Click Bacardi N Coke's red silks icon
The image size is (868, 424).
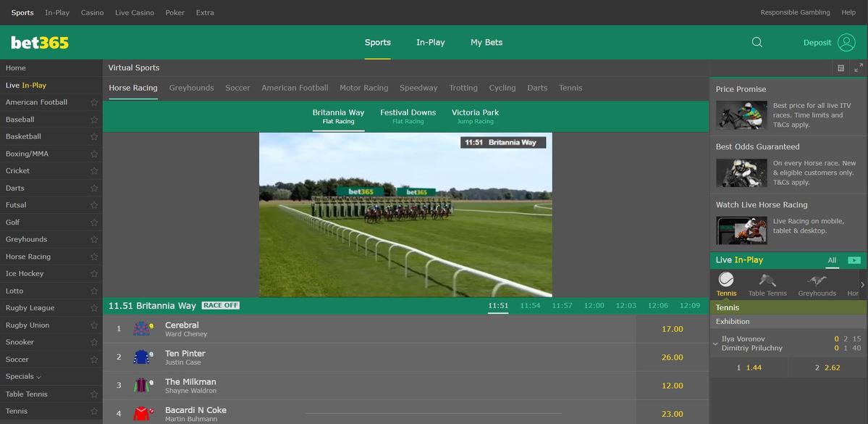pos(143,413)
